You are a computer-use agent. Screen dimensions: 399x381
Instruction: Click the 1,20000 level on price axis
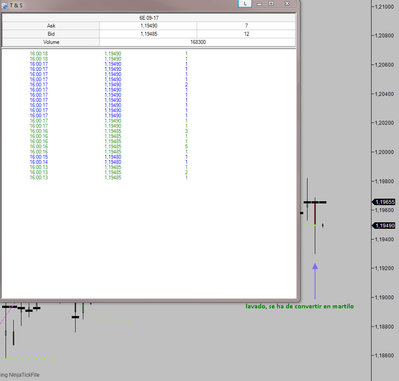tap(384, 152)
